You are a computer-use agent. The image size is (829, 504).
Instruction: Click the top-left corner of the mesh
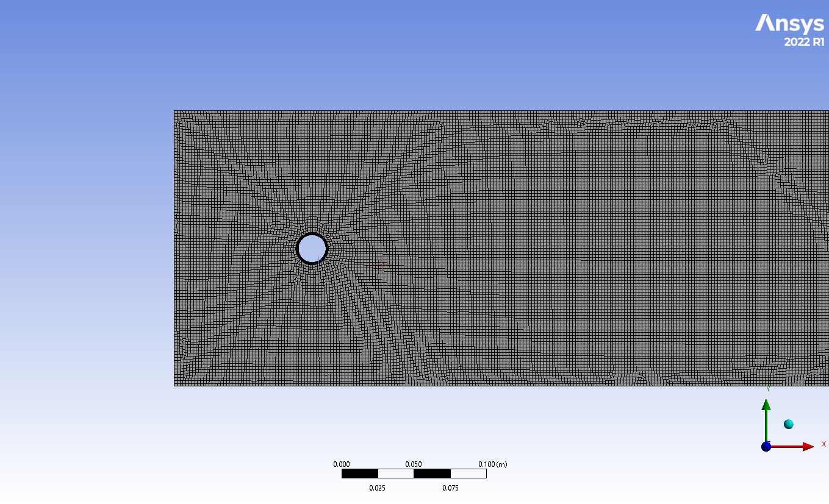click(x=174, y=111)
